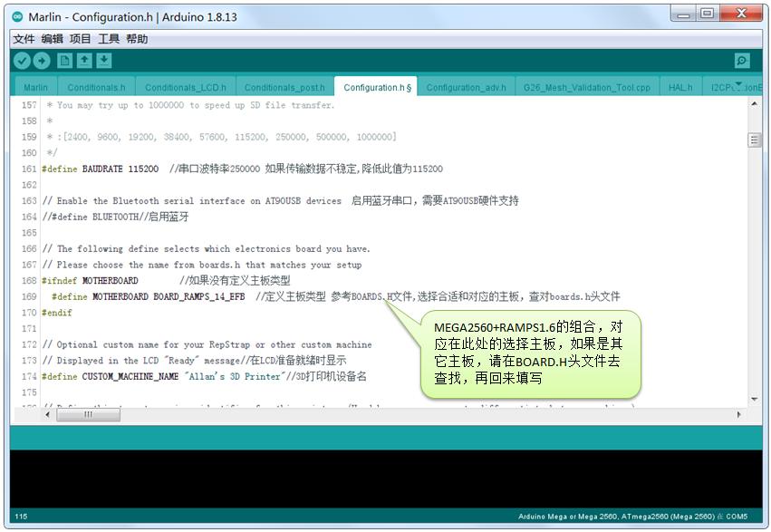Switch to the Conditionals_LCD.h tab
The image size is (771, 532).
(184, 86)
